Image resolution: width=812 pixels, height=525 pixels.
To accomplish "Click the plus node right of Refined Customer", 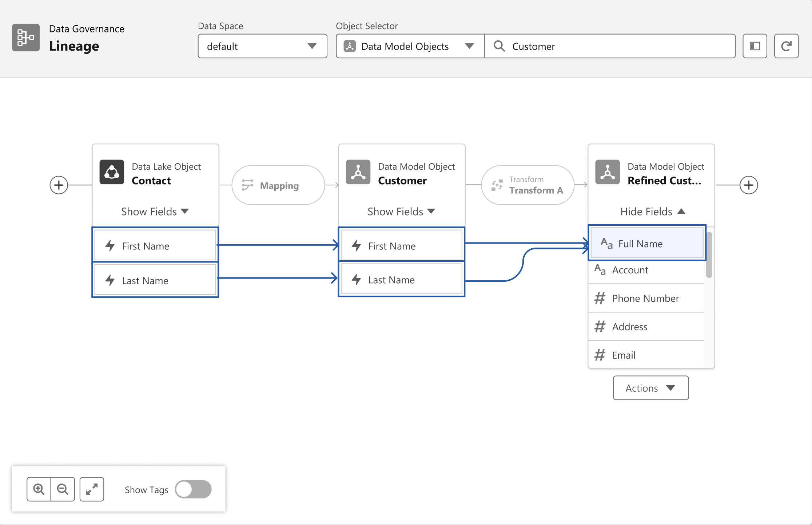I will click(749, 185).
